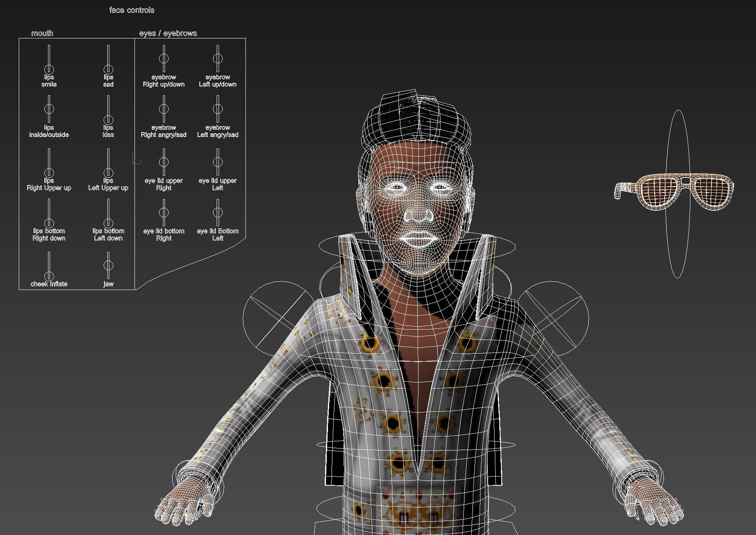The image size is (756, 535).
Task: Click the 'face controls' title text
Action: [132, 10]
